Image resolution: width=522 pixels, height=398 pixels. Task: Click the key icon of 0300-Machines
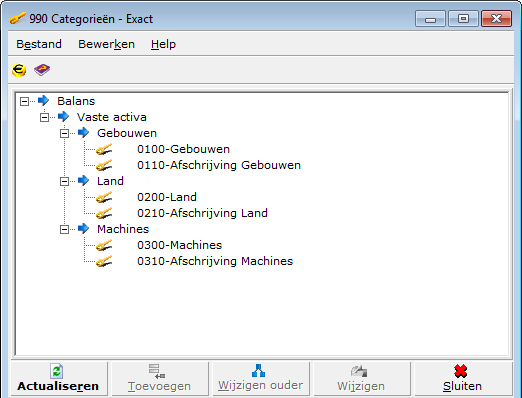(x=104, y=245)
